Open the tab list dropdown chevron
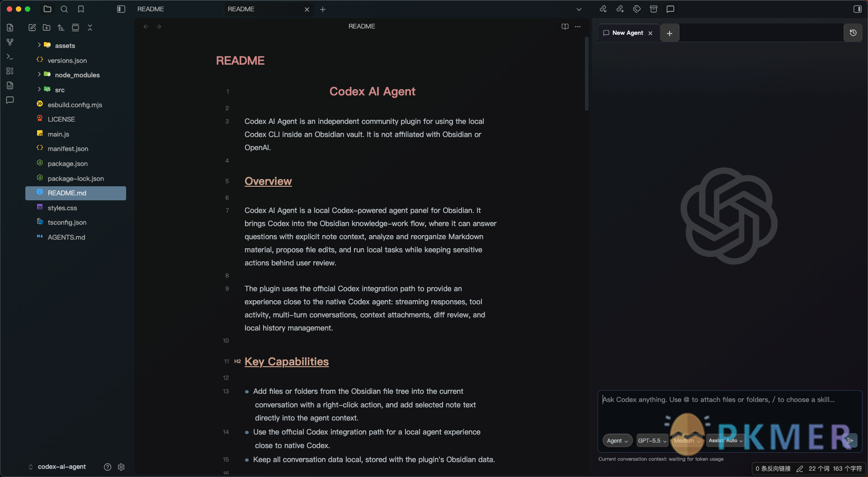The image size is (868, 477). coord(579,9)
